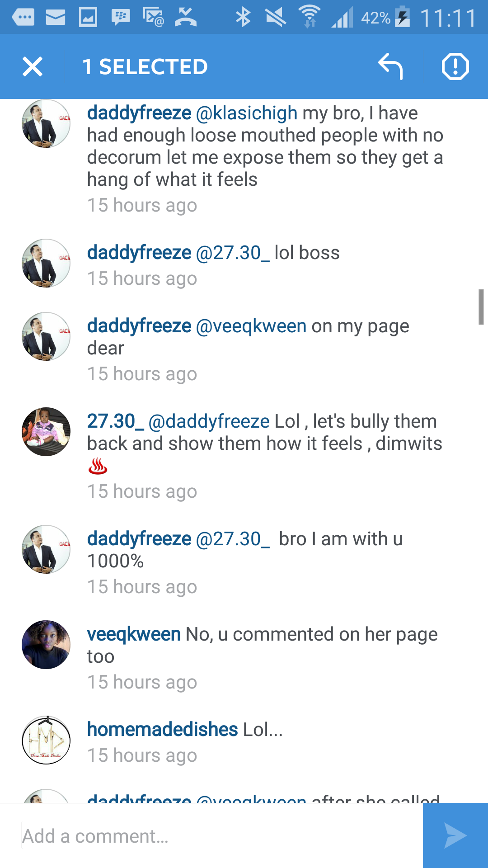This screenshot has height=868, width=488.
Task: Focus the Add a comment field
Action: 211,835
